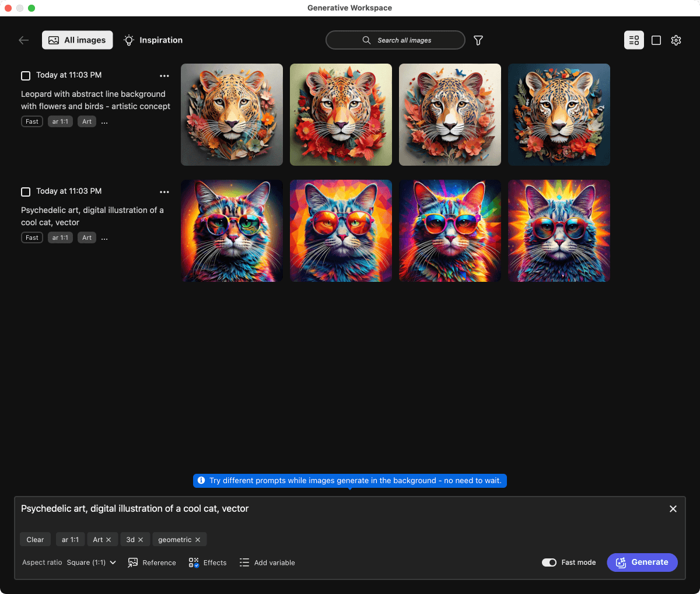Clear the prompt text with X icon

673,509
